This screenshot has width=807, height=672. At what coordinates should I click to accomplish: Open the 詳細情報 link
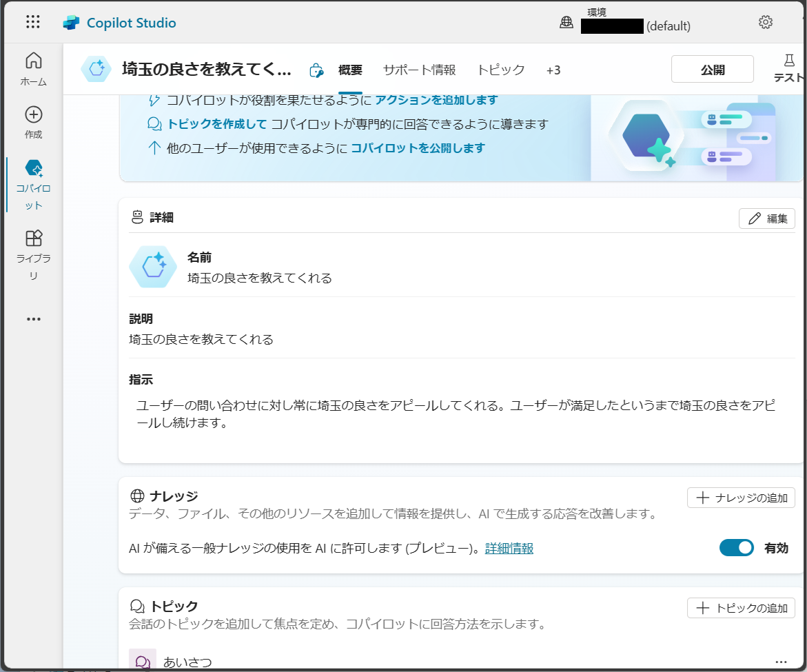[509, 549]
